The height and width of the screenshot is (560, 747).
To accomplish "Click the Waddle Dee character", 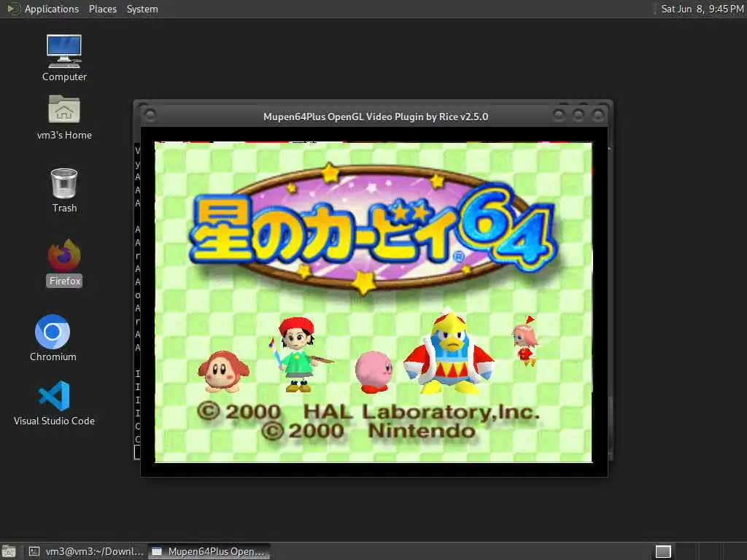I will click(x=223, y=372).
